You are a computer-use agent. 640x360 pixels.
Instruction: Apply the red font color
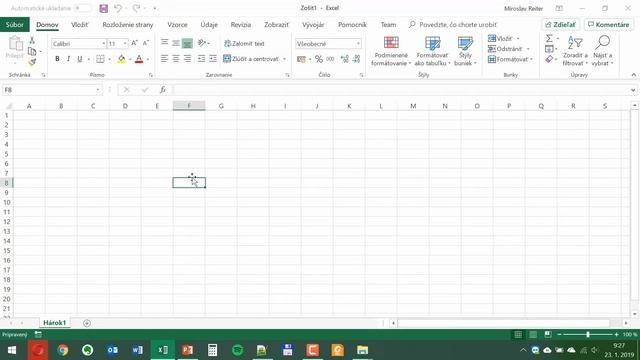tap(139, 59)
